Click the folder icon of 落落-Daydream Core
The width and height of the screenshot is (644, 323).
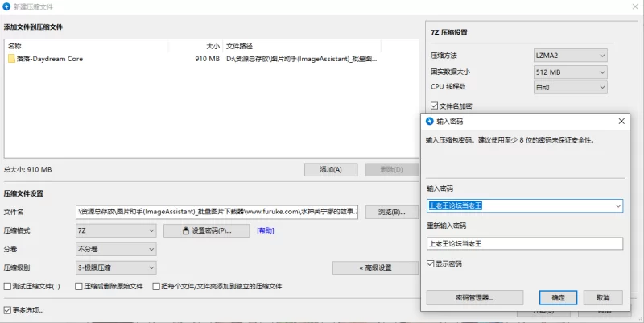[11, 59]
